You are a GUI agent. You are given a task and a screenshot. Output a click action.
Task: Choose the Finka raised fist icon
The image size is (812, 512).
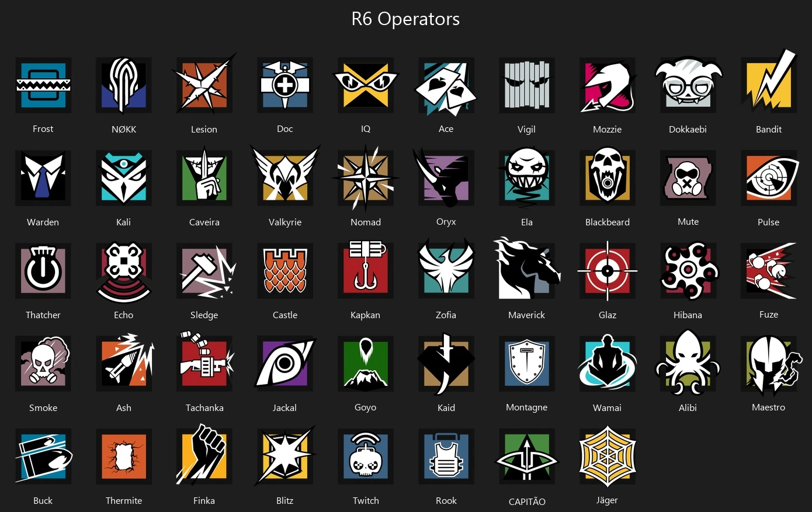click(204, 455)
